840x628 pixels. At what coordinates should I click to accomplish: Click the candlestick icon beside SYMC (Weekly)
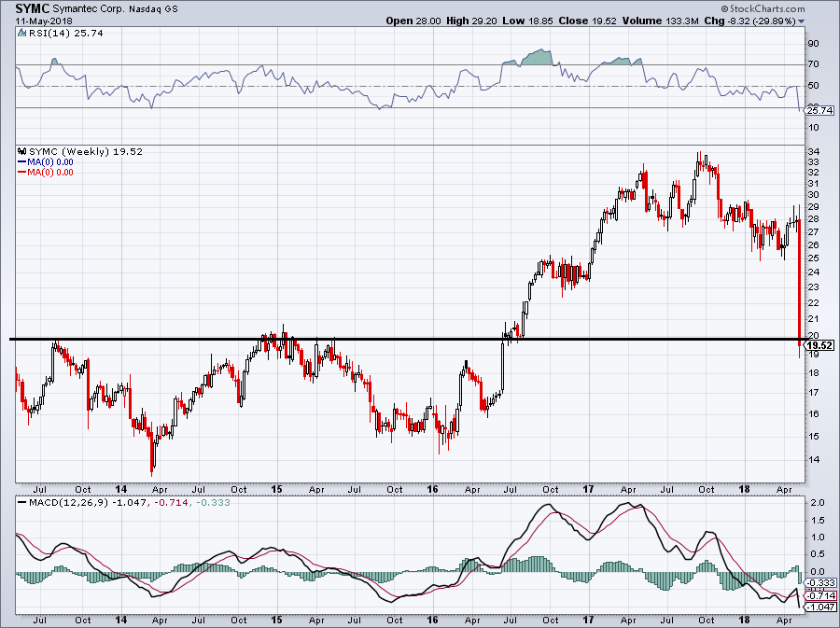coord(22,151)
